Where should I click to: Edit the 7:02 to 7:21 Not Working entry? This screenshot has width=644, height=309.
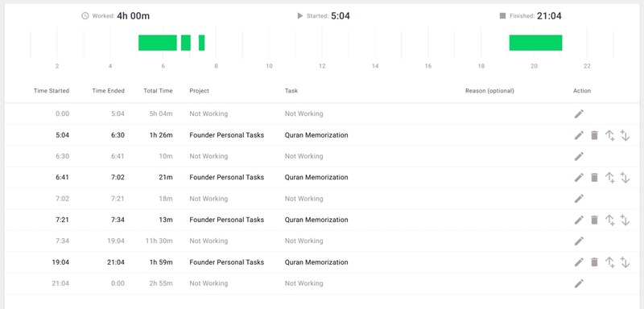[x=579, y=199]
